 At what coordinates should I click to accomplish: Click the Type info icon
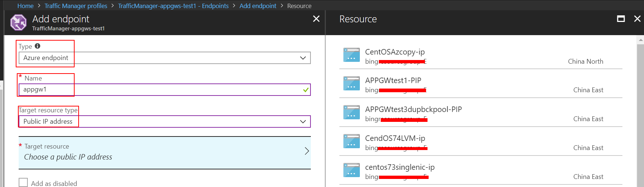pos(37,46)
